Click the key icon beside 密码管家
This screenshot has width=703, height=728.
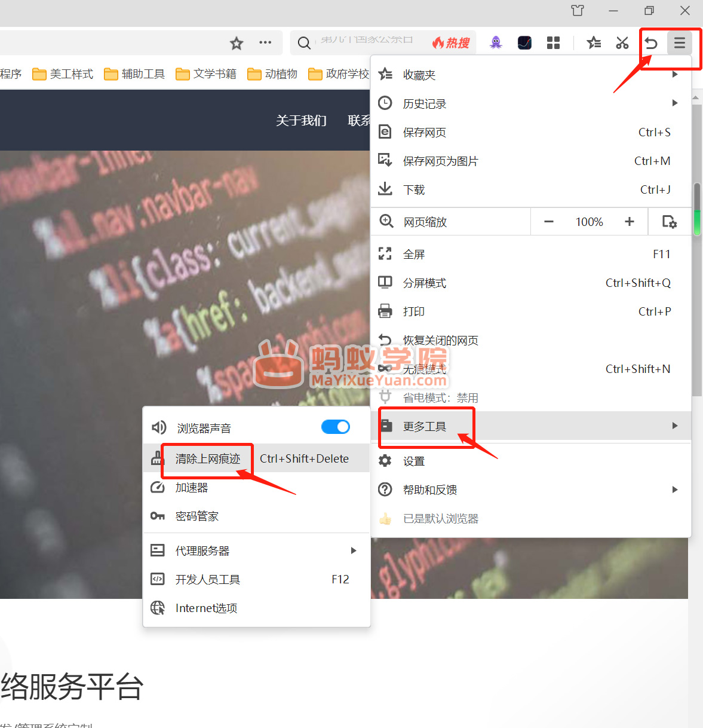pos(158,516)
